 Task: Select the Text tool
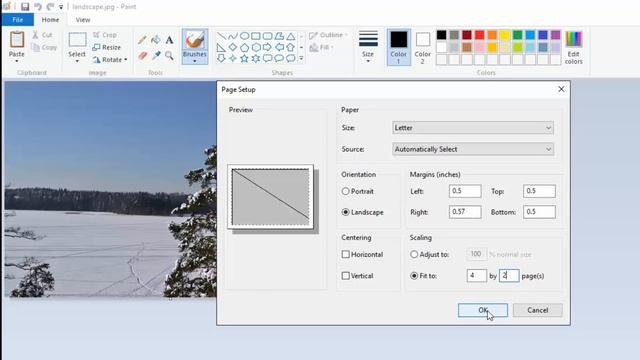(x=169, y=40)
